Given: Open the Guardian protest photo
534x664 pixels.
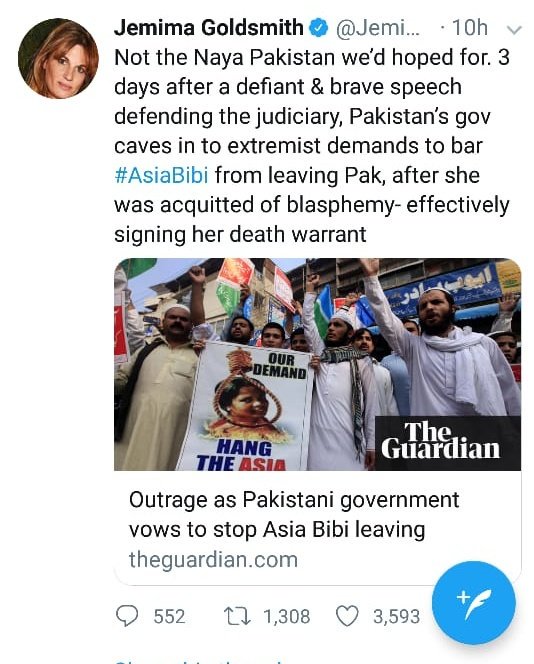Looking at the screenshot, I should click(318, 364).
